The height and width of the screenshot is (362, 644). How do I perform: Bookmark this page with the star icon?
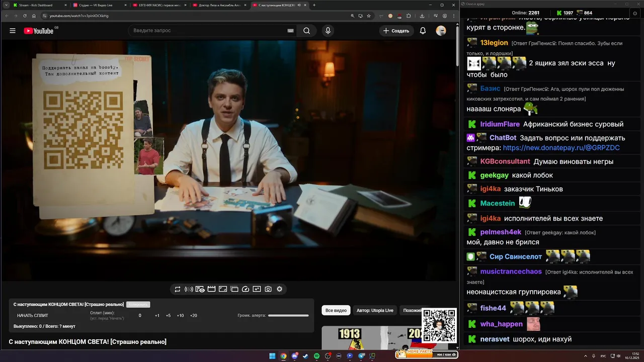click(x=369, y=16)
